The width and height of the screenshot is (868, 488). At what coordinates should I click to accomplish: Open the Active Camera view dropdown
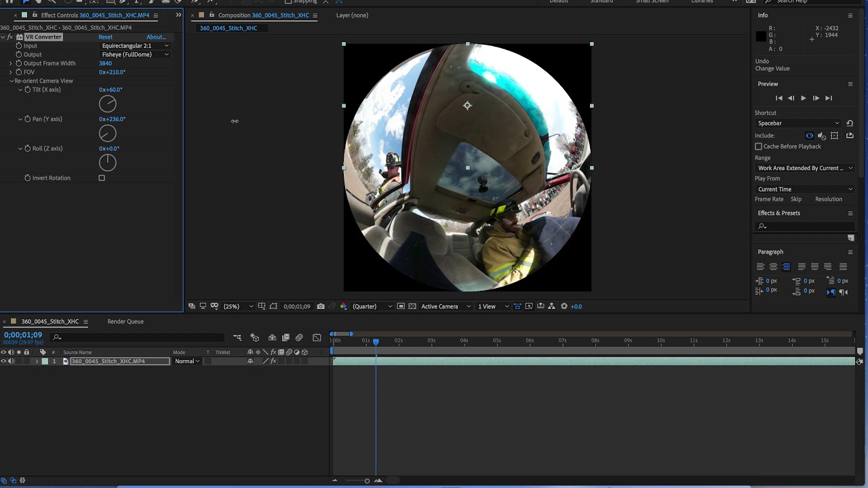point(446,306)
